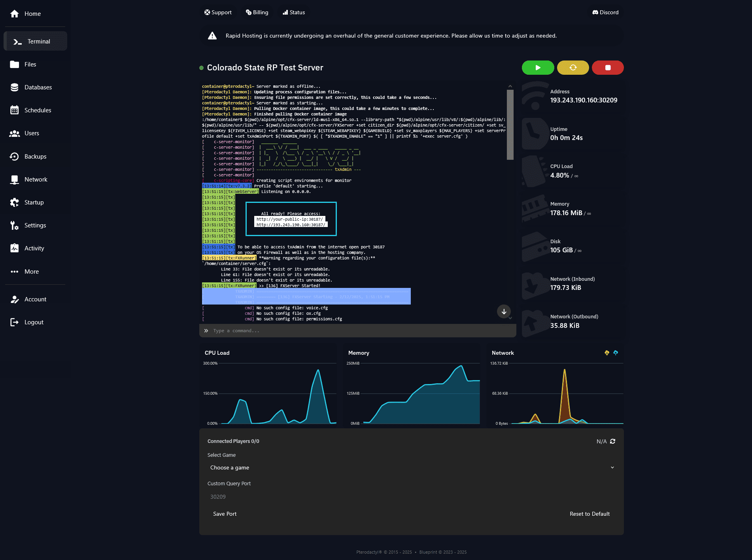This screenshot has width=752, height=560.
Task: Click Network (Outbound) 35.88 KiB value
Action: 565,326
